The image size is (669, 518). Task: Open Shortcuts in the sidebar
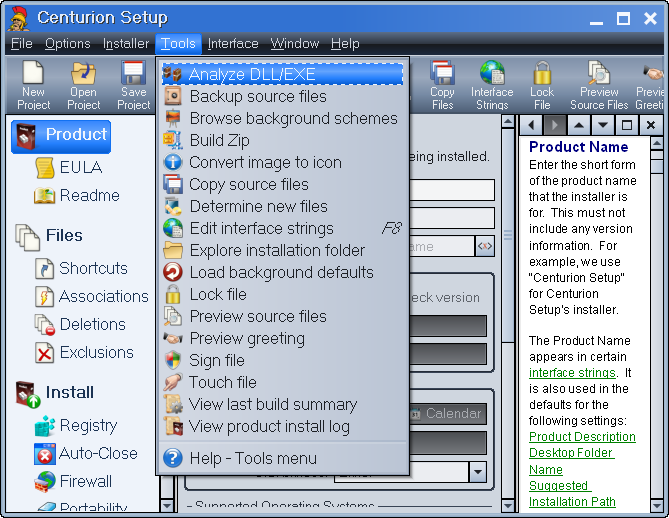(81, 268)
